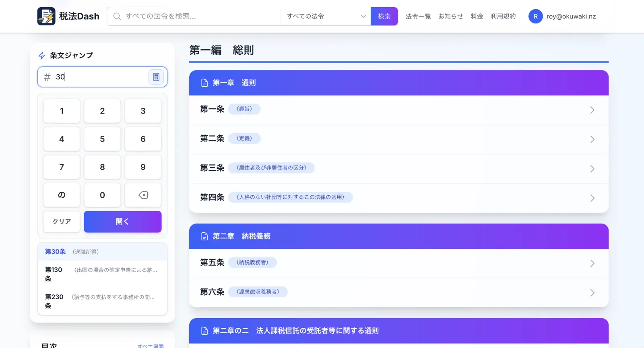Click the purple 検索 button
This screenshot has width=644, height=348.
pos(384,16)
